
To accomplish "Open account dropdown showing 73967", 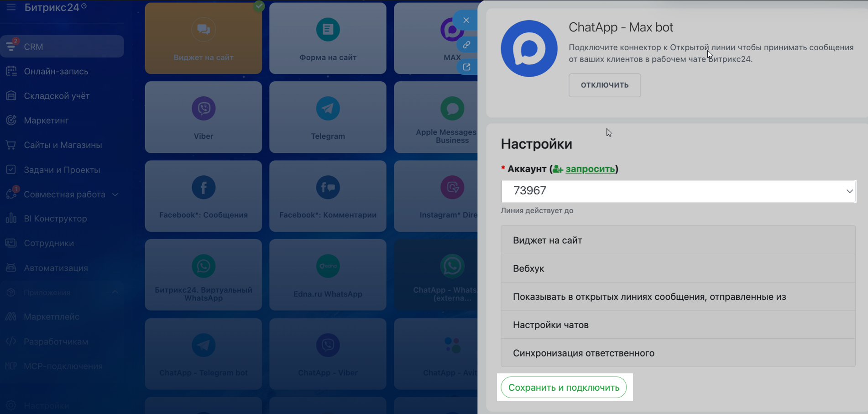I will click(x=678, y=191).
